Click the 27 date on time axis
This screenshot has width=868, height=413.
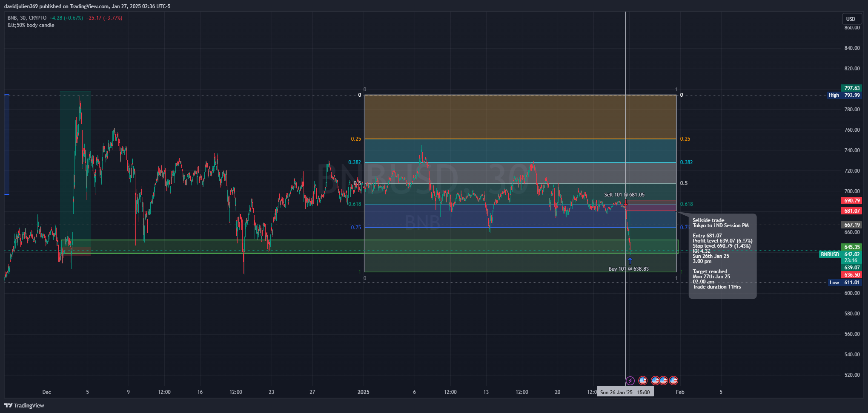[x=312, y=392]
